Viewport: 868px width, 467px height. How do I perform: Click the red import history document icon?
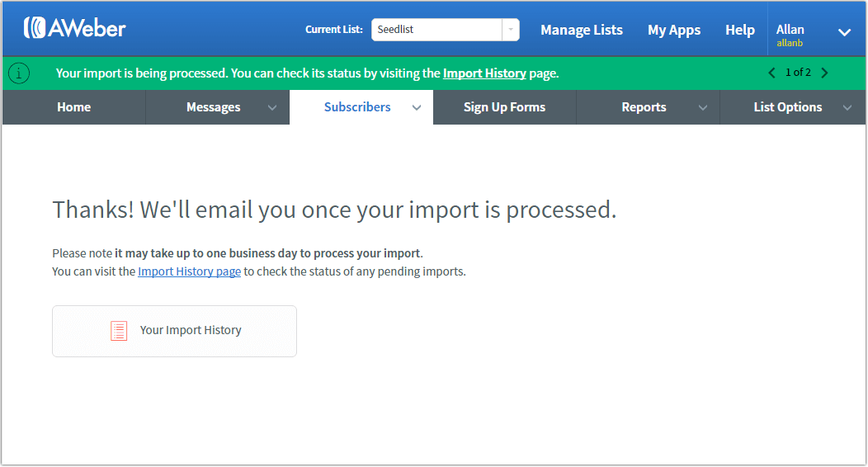click(x=119, y=331)
